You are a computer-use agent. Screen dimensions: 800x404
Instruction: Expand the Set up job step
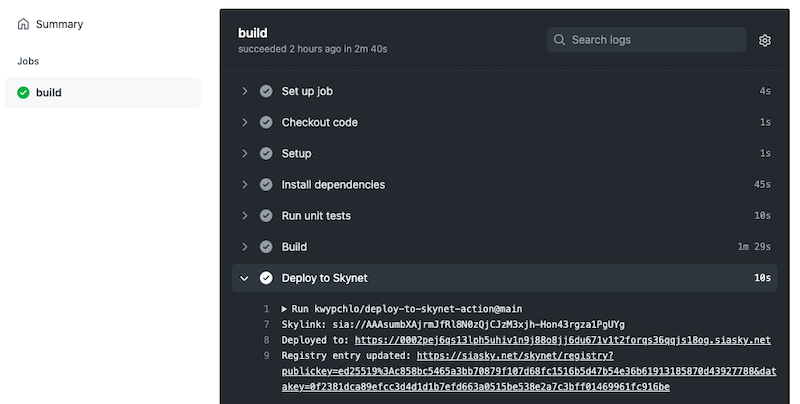(x=245, y=91)
